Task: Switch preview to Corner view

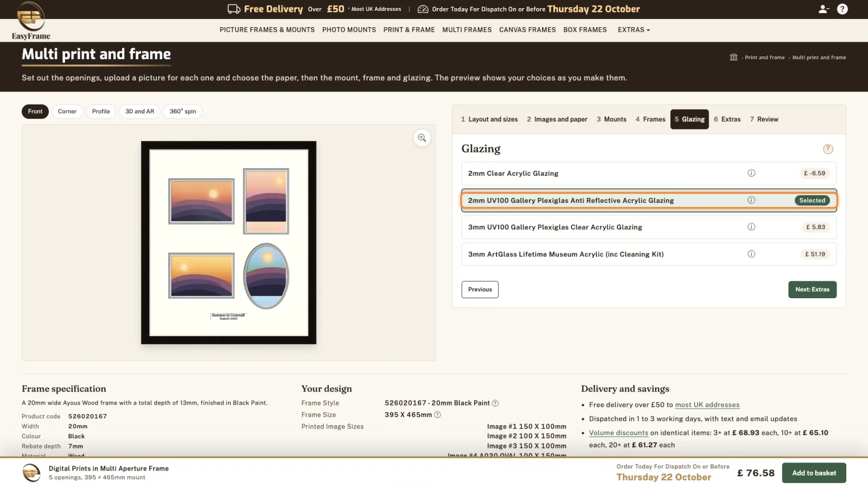Action: pos(67,112)
